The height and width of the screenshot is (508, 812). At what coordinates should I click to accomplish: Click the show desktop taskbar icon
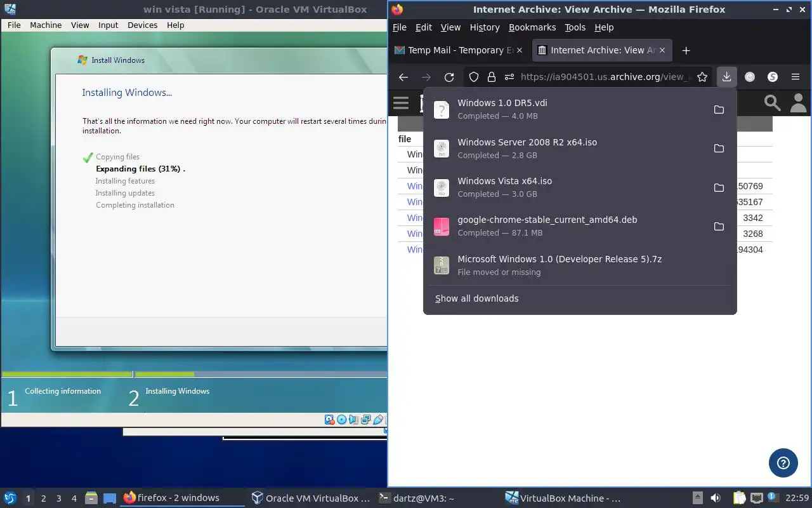point(110,498)
